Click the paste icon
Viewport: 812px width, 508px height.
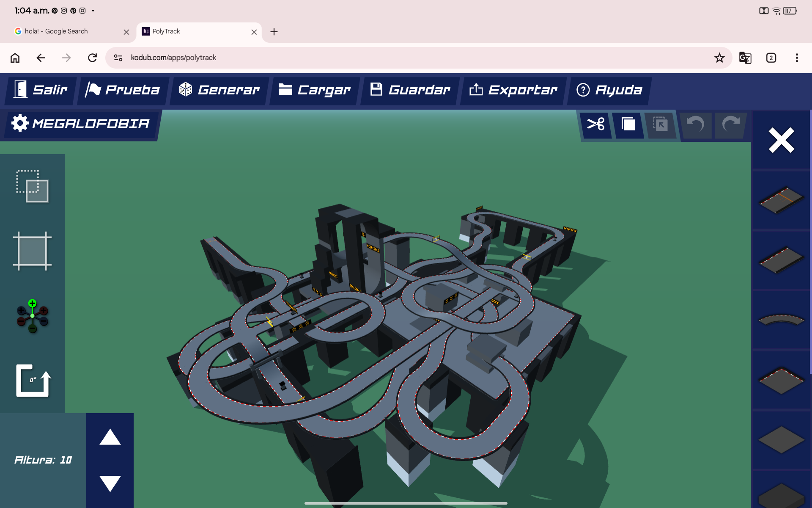[x=660, y=124]
